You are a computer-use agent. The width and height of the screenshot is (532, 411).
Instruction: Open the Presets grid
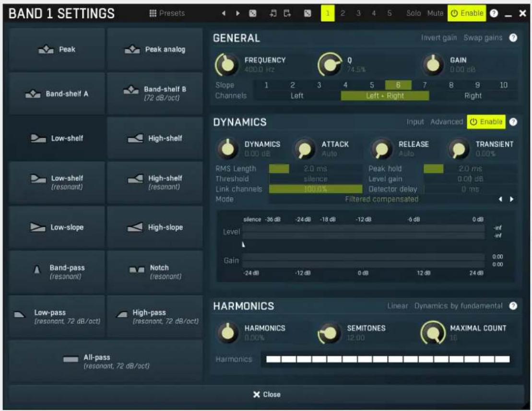(167, 13)
